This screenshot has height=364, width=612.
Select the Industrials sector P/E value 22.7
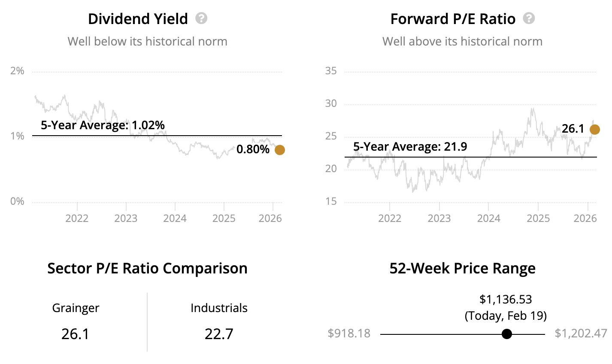[x=219, y=334]
